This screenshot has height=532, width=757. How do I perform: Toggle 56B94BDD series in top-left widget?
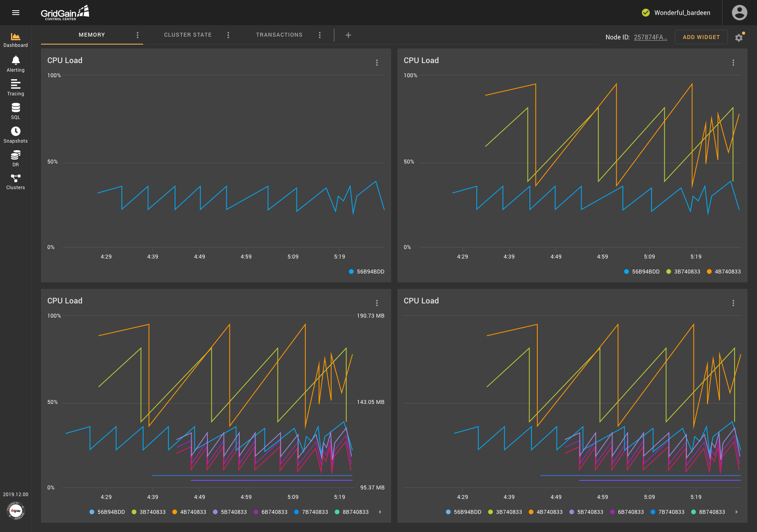367,272
